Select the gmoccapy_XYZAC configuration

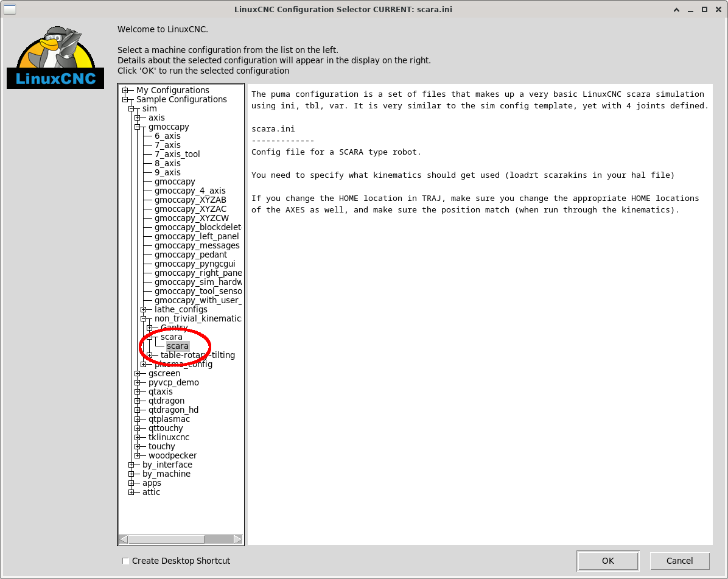tap(191, 209)
